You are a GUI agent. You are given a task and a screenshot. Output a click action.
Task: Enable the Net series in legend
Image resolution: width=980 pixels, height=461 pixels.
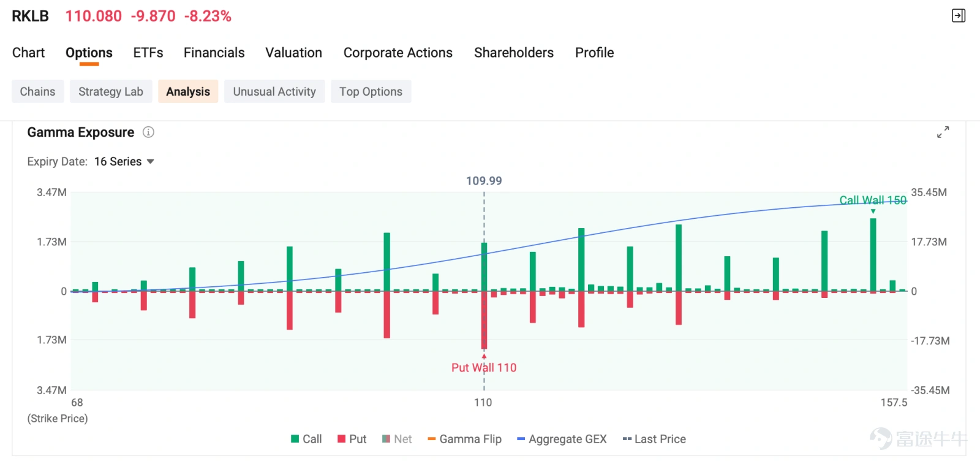[x=397, y=439]
